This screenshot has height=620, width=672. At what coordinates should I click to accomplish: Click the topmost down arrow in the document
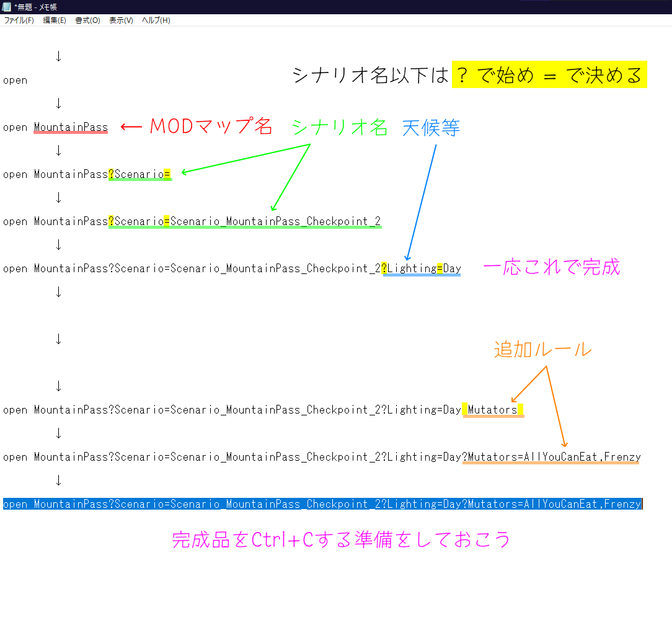[x=58, y=56]
